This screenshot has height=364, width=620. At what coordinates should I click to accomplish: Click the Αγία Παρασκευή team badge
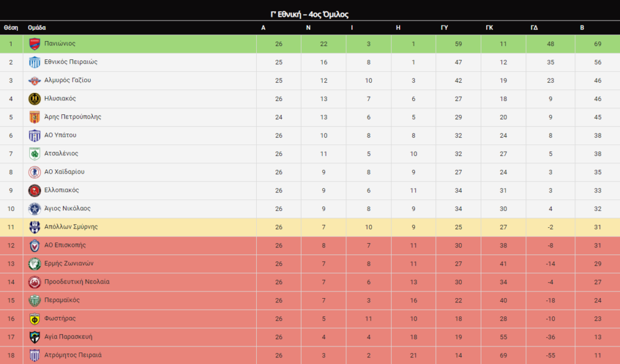click(35, 337)
